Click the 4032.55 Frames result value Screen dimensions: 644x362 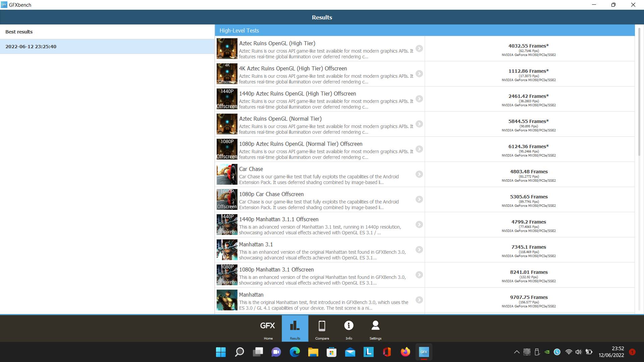[529, 46]
